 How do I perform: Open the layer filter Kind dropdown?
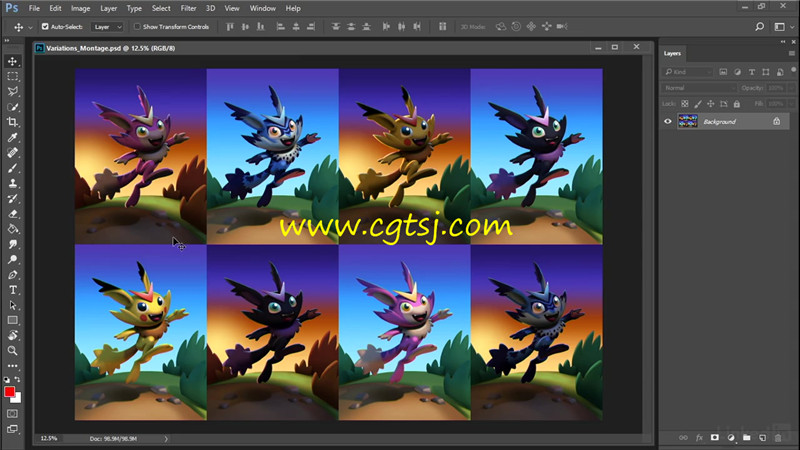(x=687, y=72)
